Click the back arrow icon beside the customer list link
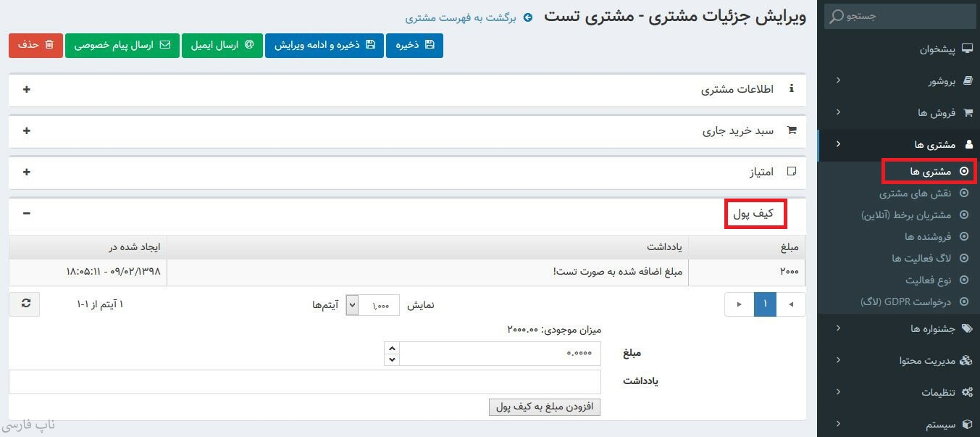 528,17
